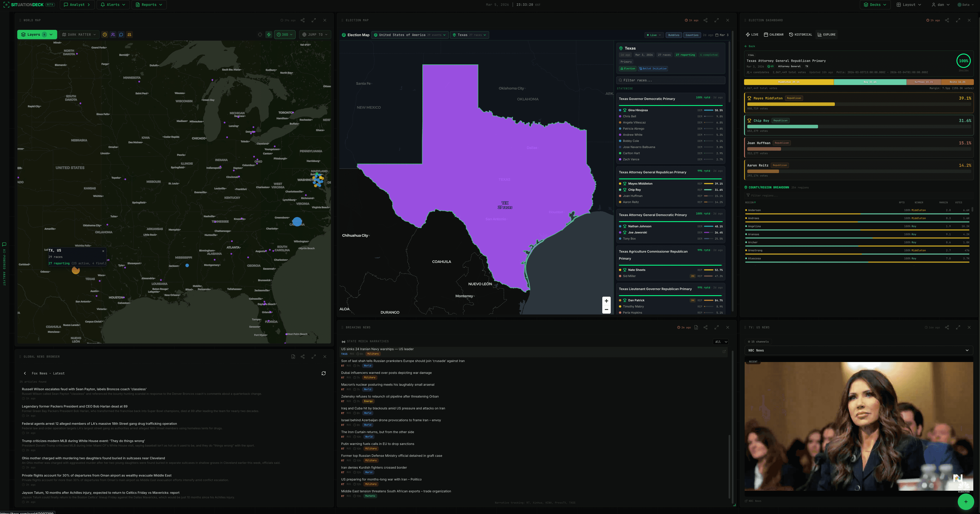Toggle the Bubbles view on the election map
Image resolution: width=980 pixels, height=514 pixels.
tap(674, 35)
